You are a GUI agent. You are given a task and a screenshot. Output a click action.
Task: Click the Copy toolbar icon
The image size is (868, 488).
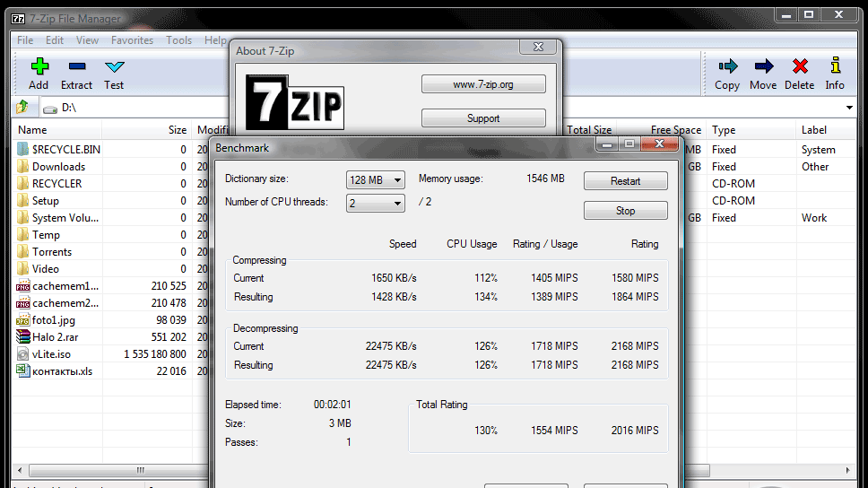(x=728, y=66)
